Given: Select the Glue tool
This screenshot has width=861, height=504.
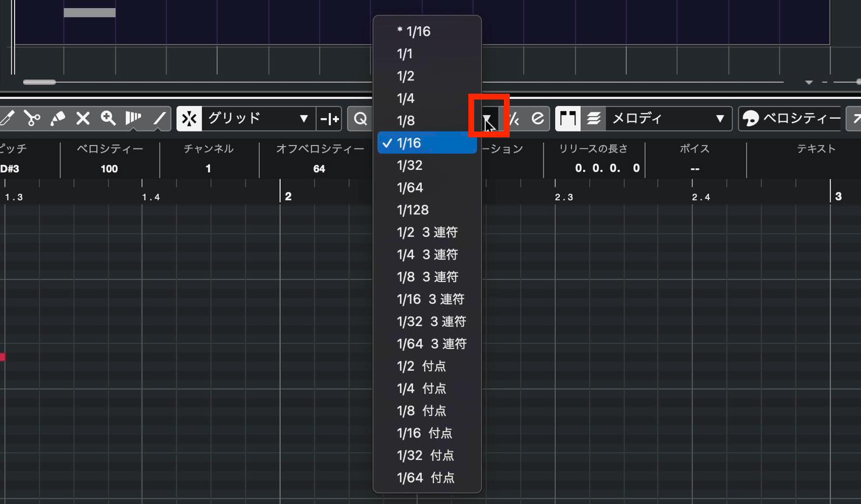Looking at the screenshot, I should [57, 119].
